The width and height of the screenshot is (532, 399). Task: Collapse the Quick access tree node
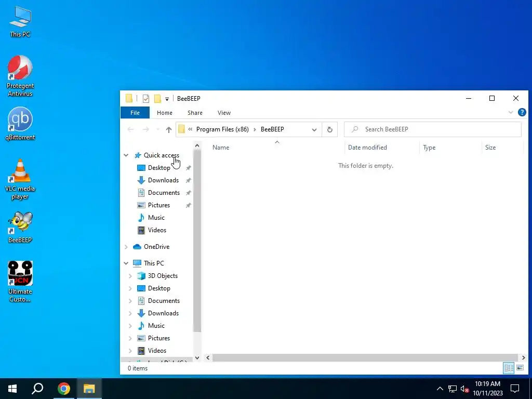tap(126, 155)
